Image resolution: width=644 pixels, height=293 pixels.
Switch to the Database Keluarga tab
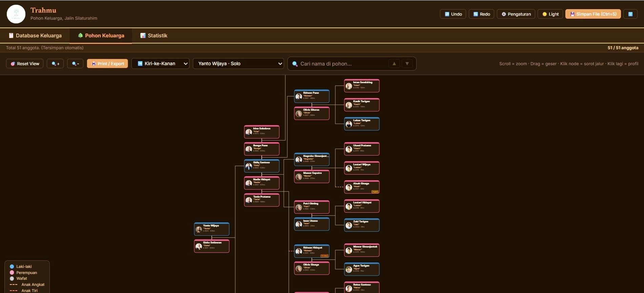(35, 36)
